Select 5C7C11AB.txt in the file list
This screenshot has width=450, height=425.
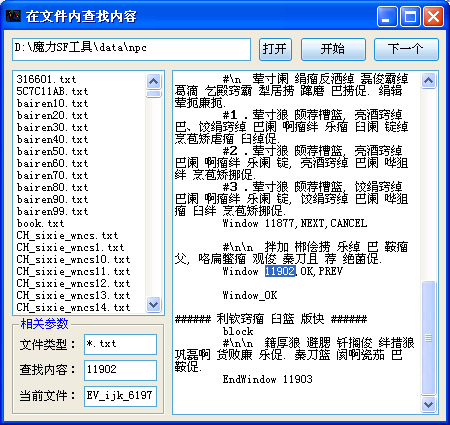click(x=52, y=91)
